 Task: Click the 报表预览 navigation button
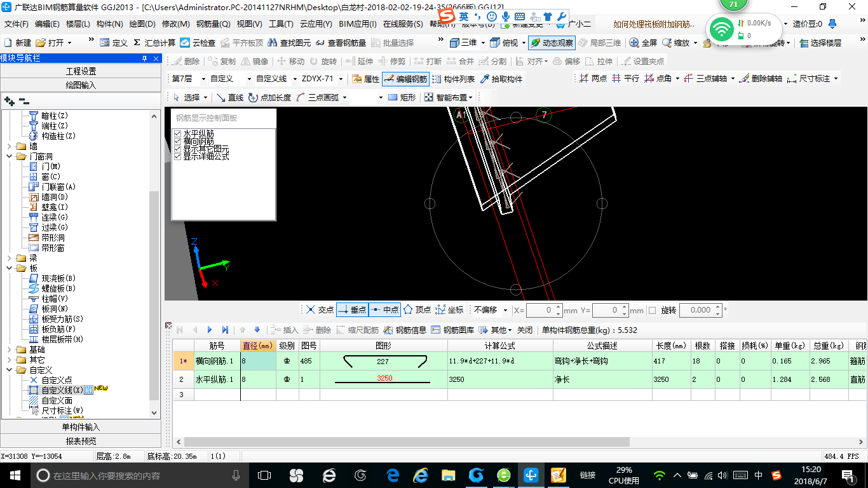point(81,441)
